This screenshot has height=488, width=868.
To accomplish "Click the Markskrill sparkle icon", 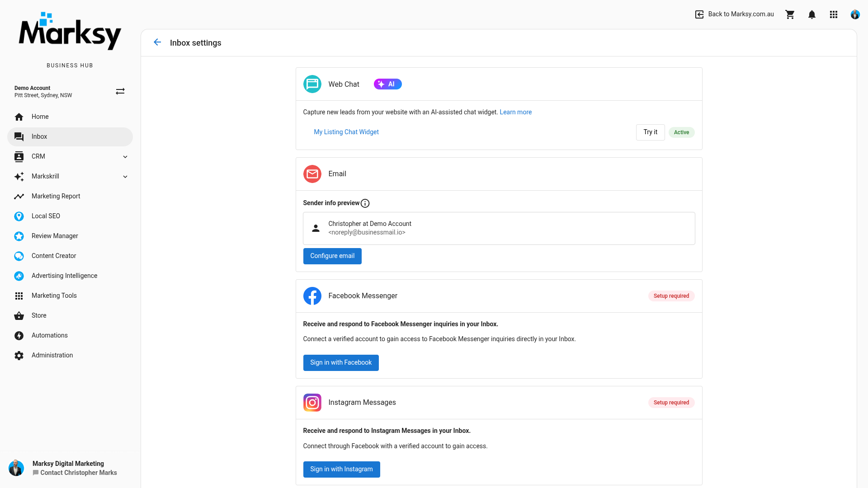I will pos(19,177).
